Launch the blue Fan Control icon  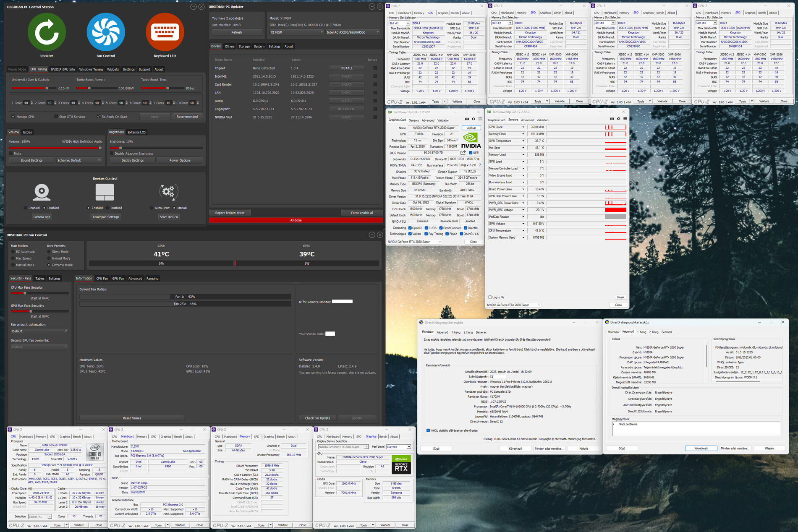(x=106, y=32)
